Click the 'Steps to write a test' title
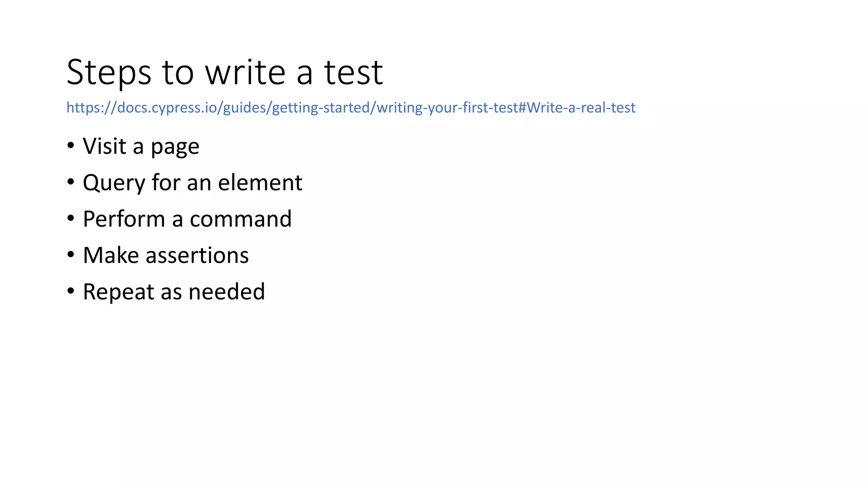Viewport: 868px width, 488px height. click(225, 72)
